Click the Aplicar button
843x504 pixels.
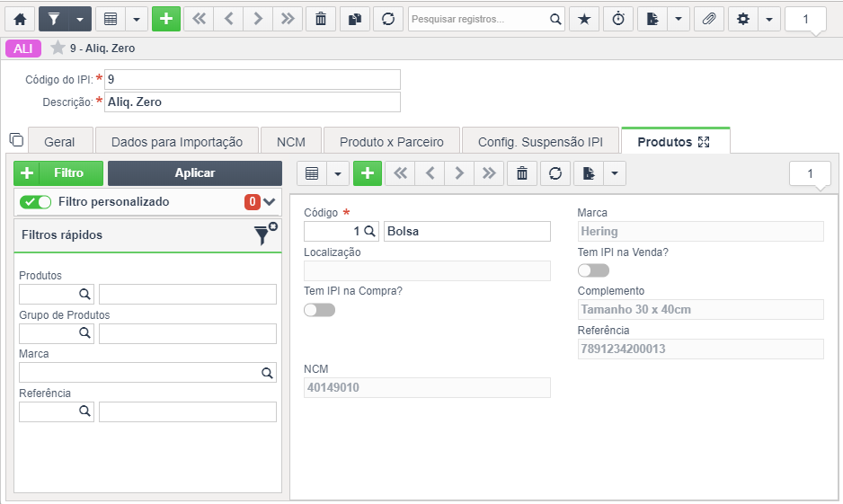click(x=195, y=173)
